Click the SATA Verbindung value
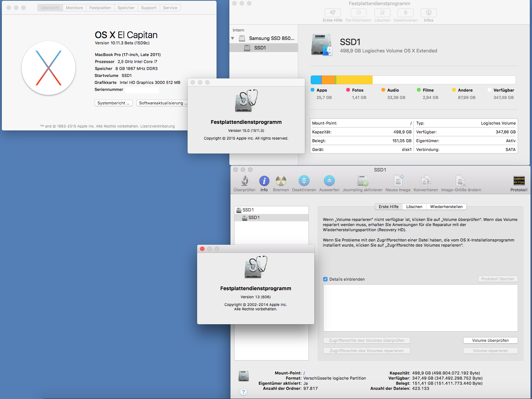532x399 pixels. [510, 149]
